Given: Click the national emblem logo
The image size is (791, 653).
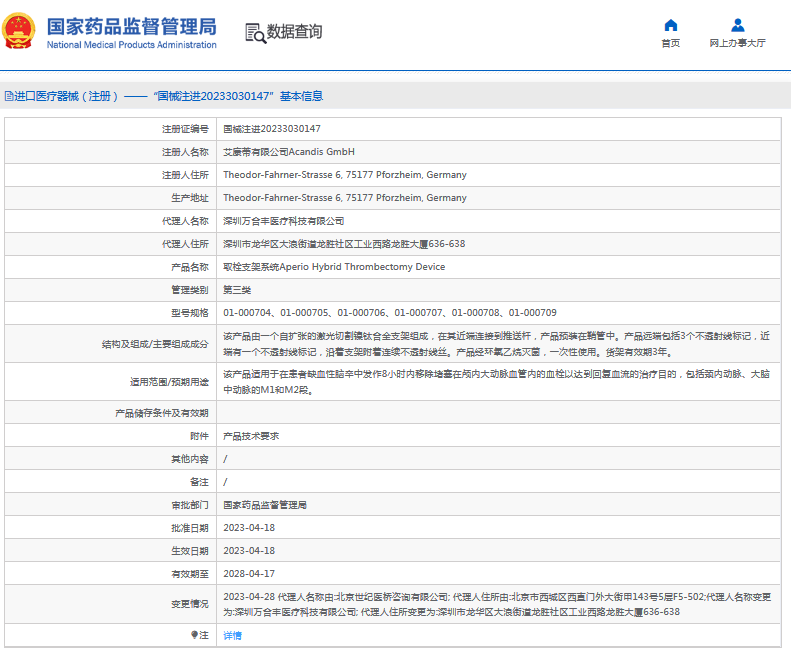Looking at the screenshot, I should point(19,31).
